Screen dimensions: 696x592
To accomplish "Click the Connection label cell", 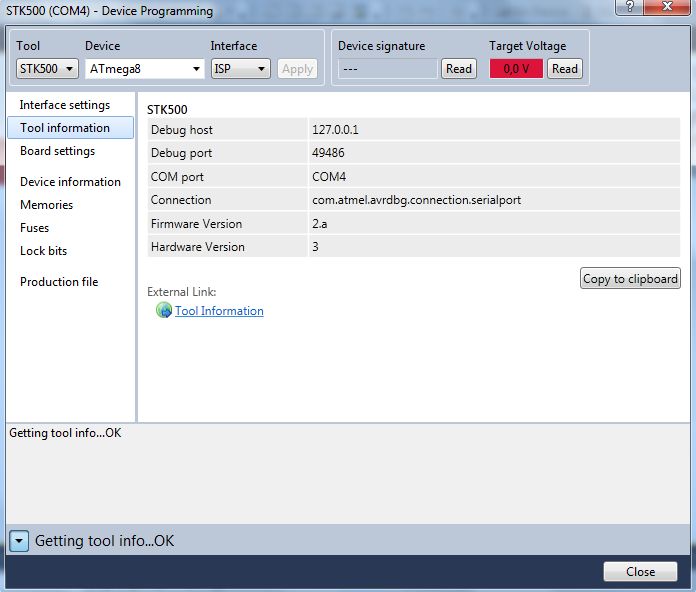I will pyautogui.click(x=227, y=200).
